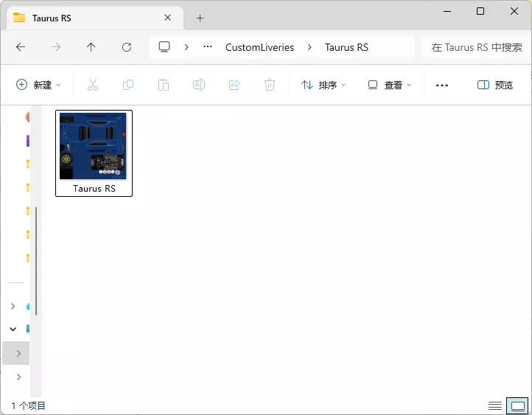Expand tree item above the expanded one

pos(13,306)
